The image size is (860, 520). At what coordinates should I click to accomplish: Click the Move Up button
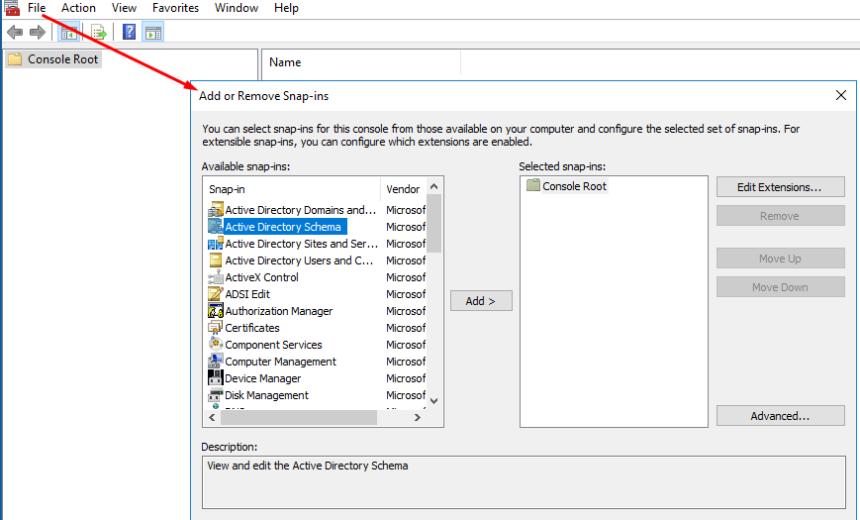[780, 258]
